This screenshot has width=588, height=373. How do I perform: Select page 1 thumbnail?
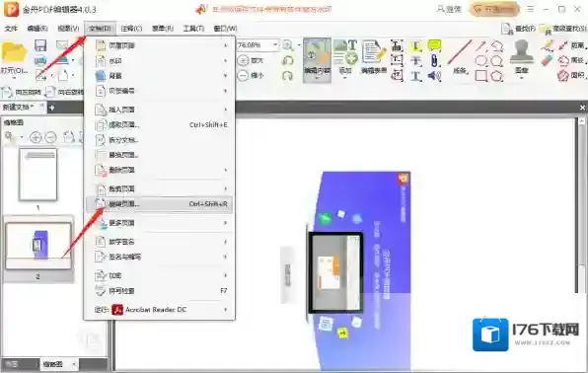coord(37,175)
